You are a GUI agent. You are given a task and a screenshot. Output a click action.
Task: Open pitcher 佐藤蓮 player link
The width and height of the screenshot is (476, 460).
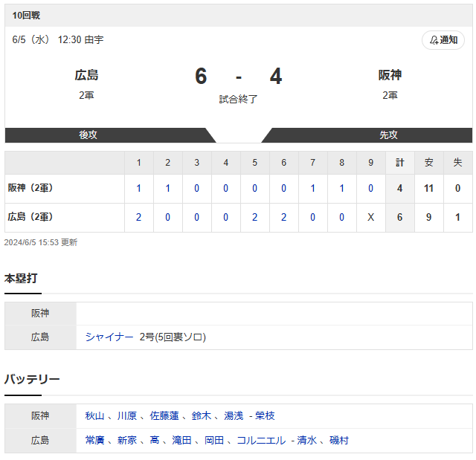pyautogui.click(x=164, y=415)
